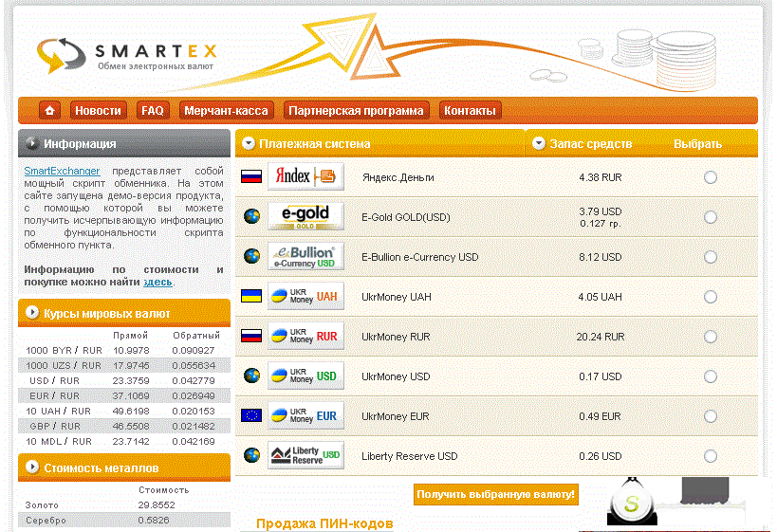This screenshot has width=777, height=532.
Task: Click globe icon beside UkrMoney USD
Action: (251, 376)
